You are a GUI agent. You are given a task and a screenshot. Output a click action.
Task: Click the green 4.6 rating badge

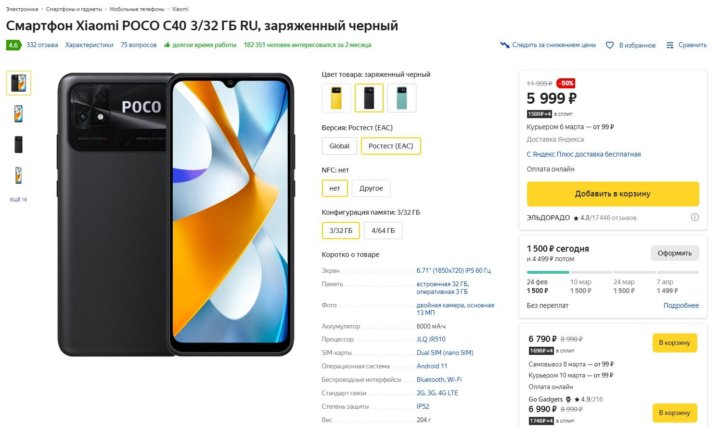(13, 45)
